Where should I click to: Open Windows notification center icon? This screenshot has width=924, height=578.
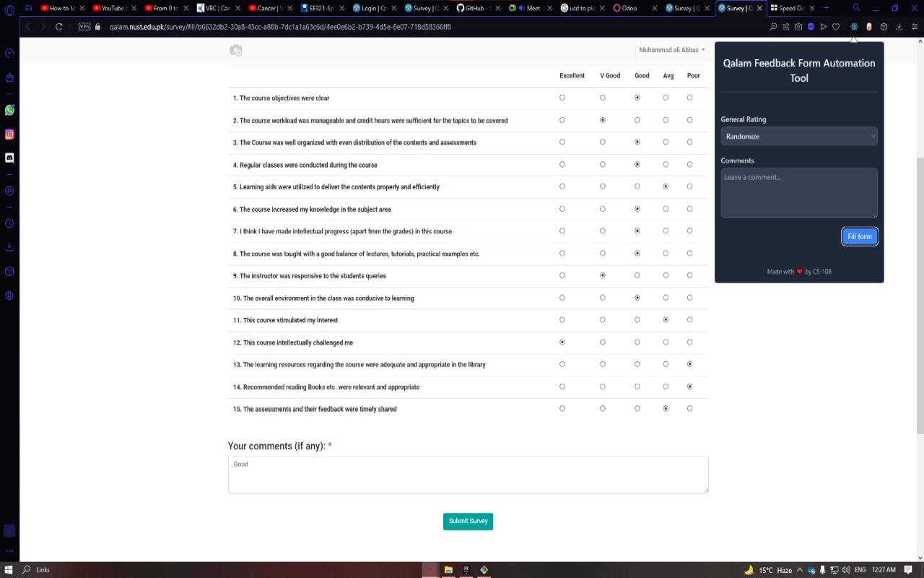(908, 569)
